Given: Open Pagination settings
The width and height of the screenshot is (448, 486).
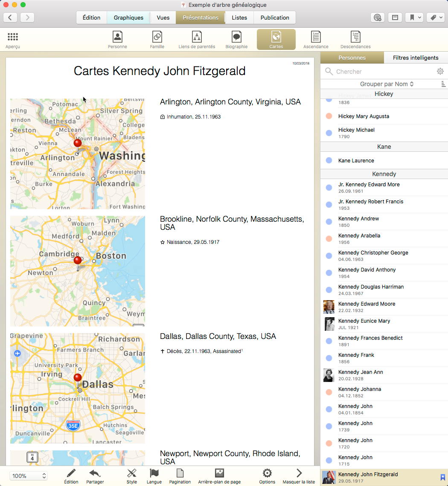Looking at the screenshot, I should point(180,476).
